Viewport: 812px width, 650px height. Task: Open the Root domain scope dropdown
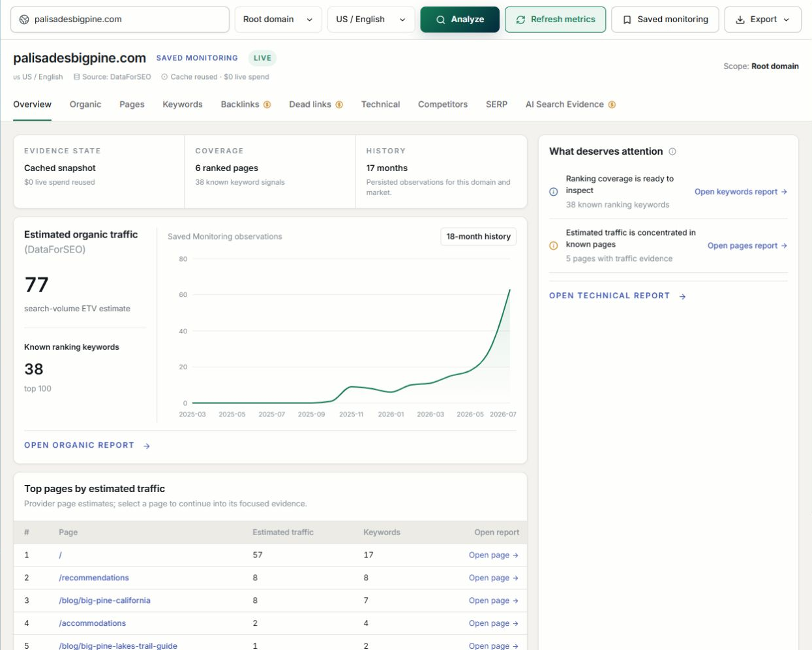[x=278, y=20]
